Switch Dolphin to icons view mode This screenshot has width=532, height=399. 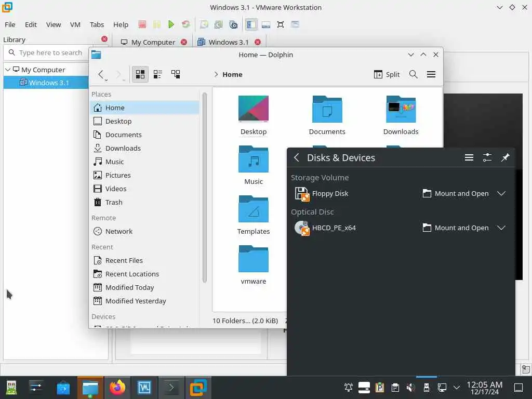click(140, 74)
